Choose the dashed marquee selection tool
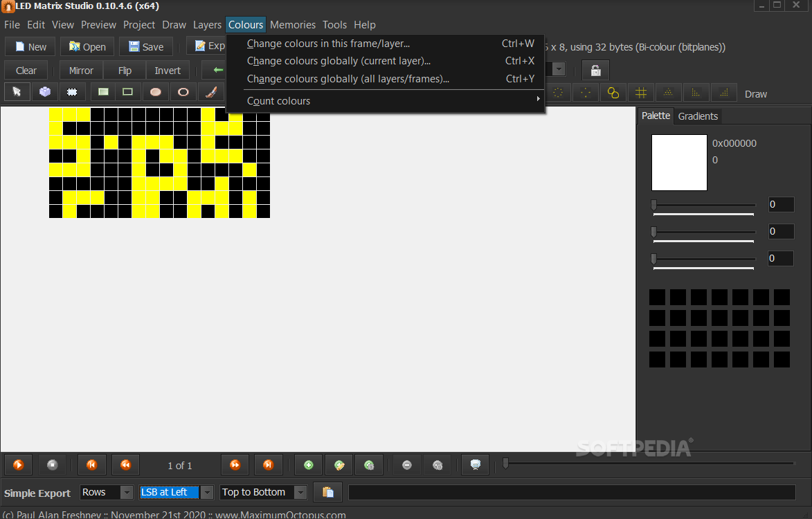812x519 pixels. click(72, 92)
